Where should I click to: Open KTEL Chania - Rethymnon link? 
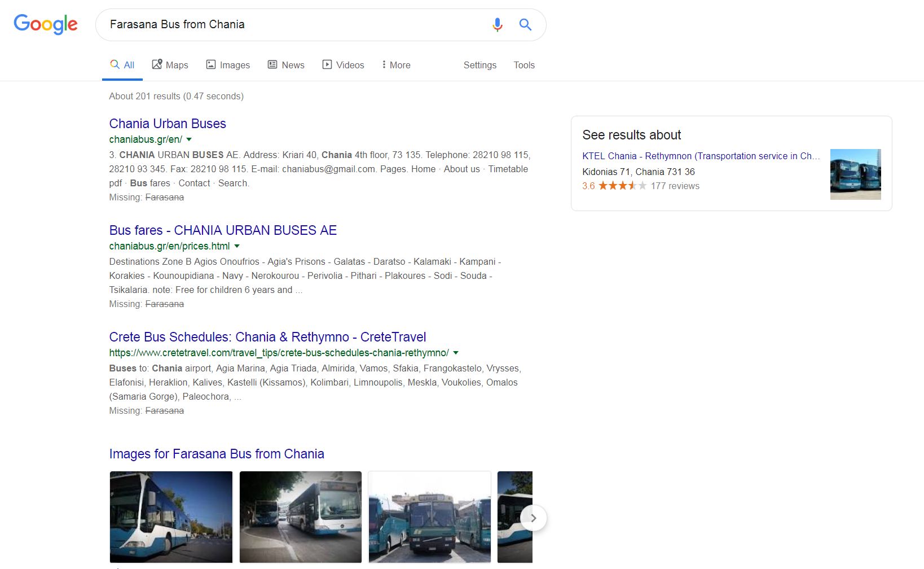click(701, 156)
